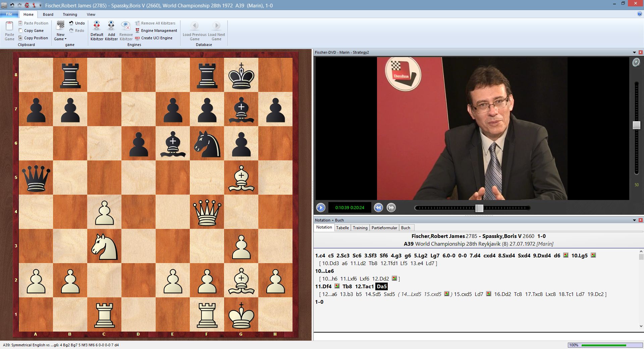Select Remove All Kibitzers
The image size is (644, 349).
click(x=156, y=23)
